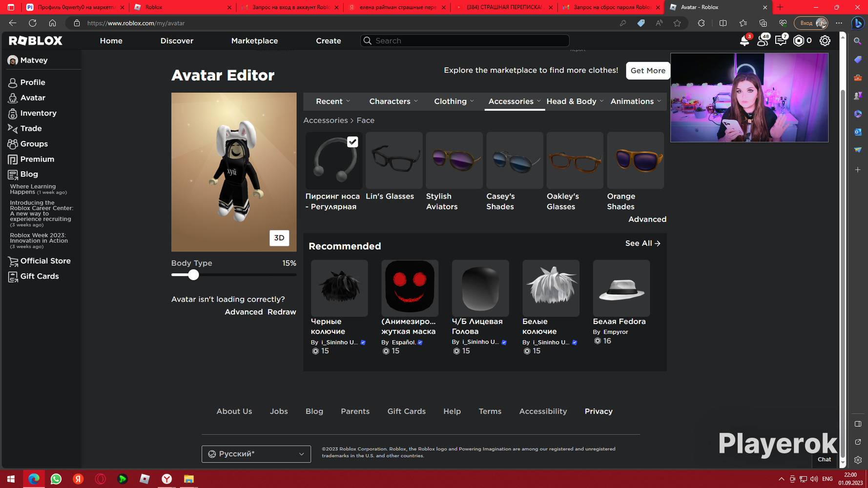Screen dimensions: 868x488
Task: Open the browser home page
Action: pos(52,23)
